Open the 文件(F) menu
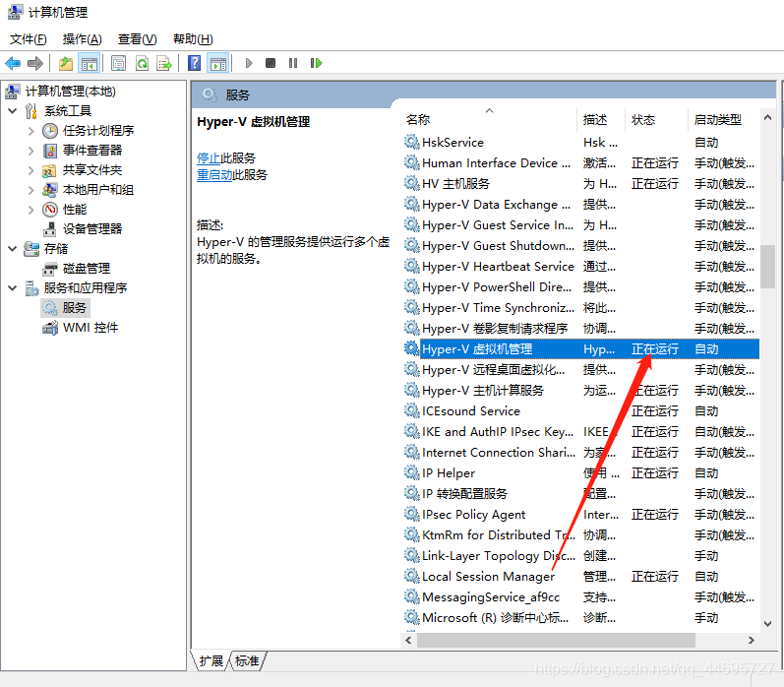The width and height of the screenshot is (784, 687). pyautogui.click(x=28, y=39)
